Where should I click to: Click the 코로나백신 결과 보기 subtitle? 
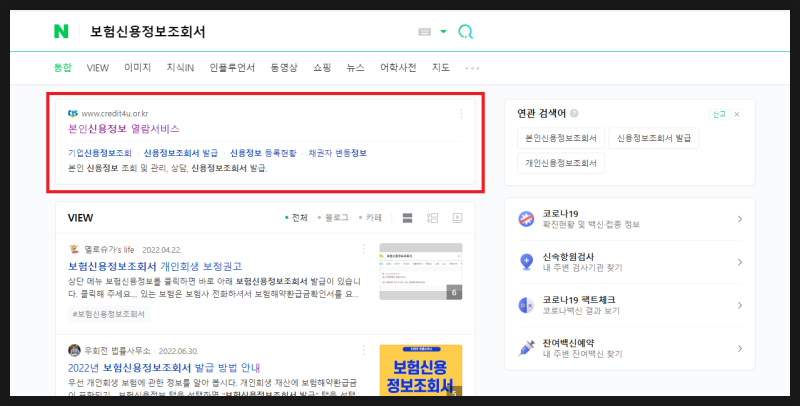581,311
